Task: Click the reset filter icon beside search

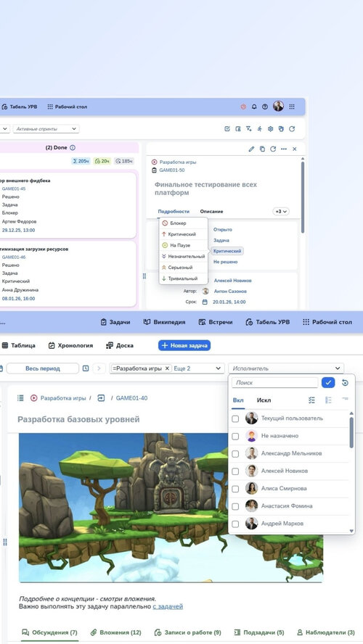Action: pyautogui.click(x=345, y=383)
